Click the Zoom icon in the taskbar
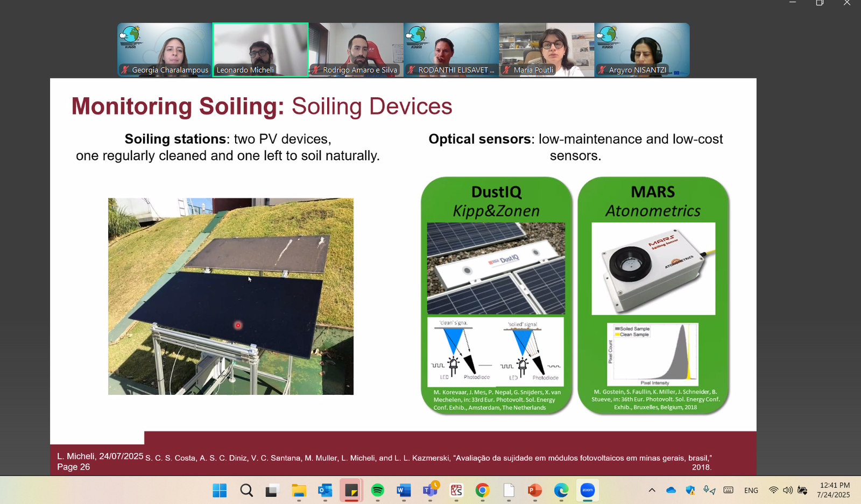Viewport: 861px width, 504px height. pos(587,490)
